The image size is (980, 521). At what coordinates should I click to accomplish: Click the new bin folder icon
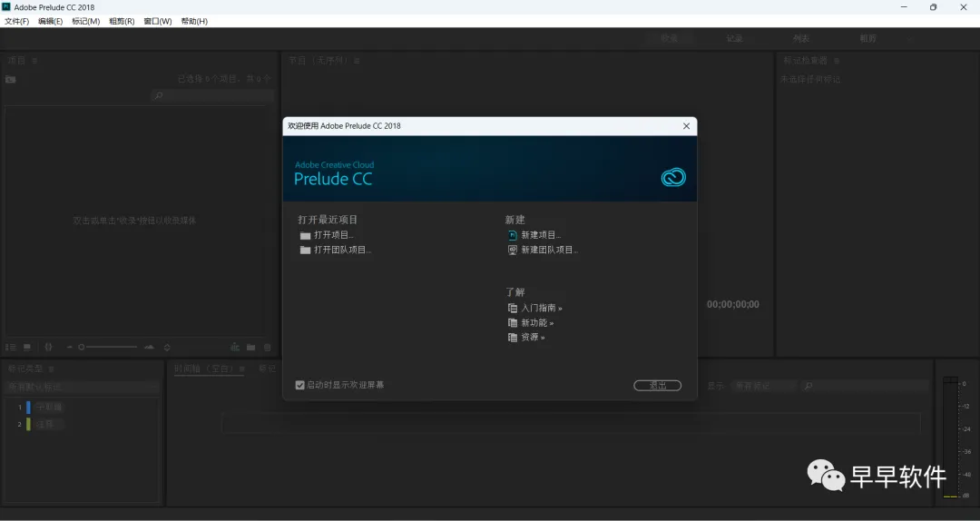coord(250,347)
